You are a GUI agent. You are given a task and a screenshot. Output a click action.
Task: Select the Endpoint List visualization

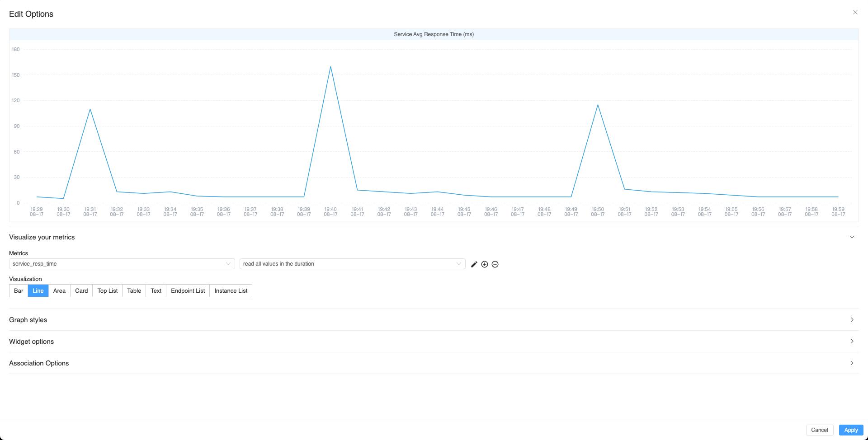pos(188,291)
